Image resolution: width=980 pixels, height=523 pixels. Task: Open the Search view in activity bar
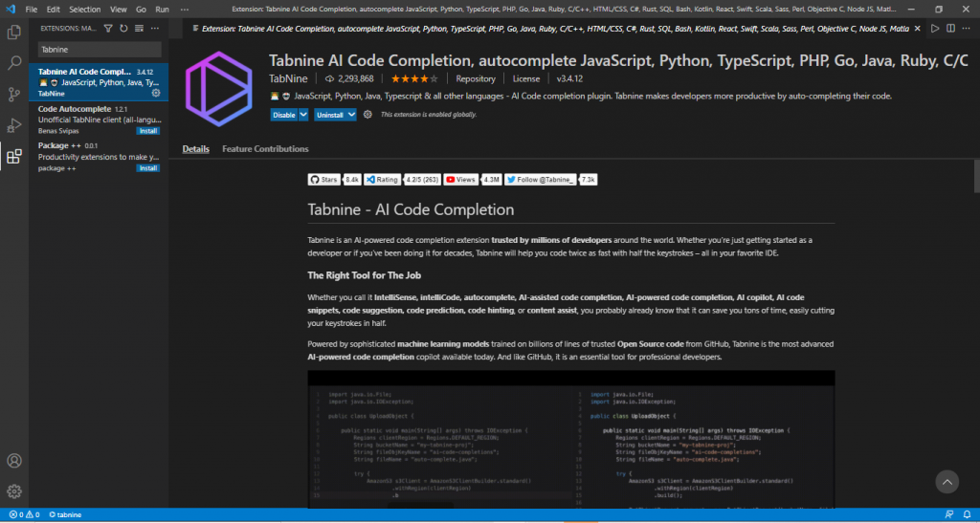13,63
